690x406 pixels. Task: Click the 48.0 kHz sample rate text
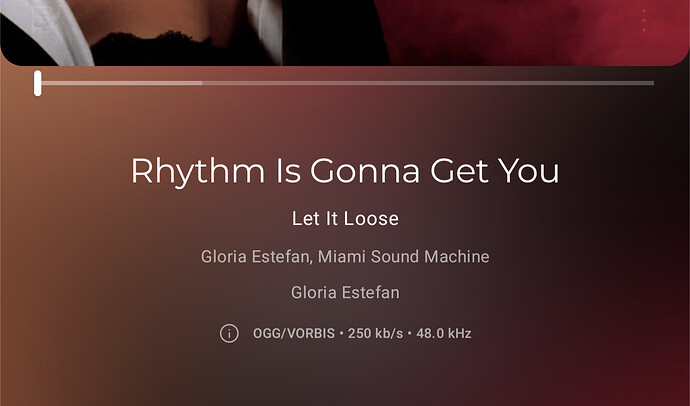coord(444,333)
